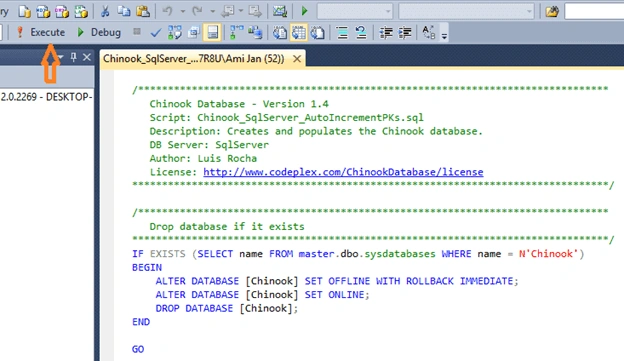Screen dimensions: 624x361
Task: Click the Paste clipboard icon
Action: [x=142, y=12]
